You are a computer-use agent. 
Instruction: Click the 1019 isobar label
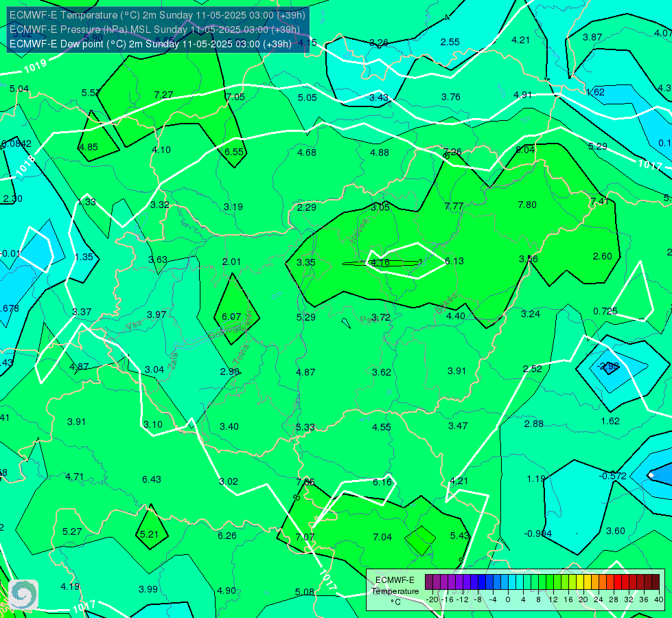tap(35, 67)
